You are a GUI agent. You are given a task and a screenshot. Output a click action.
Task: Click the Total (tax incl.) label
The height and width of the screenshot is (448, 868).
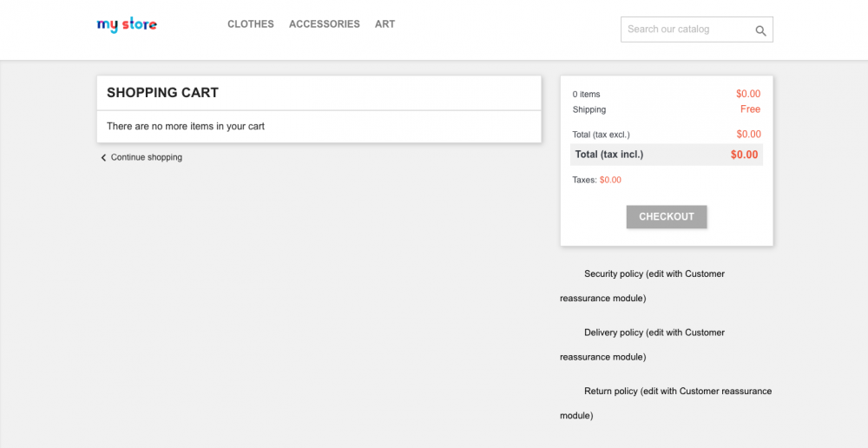point(608,155)
